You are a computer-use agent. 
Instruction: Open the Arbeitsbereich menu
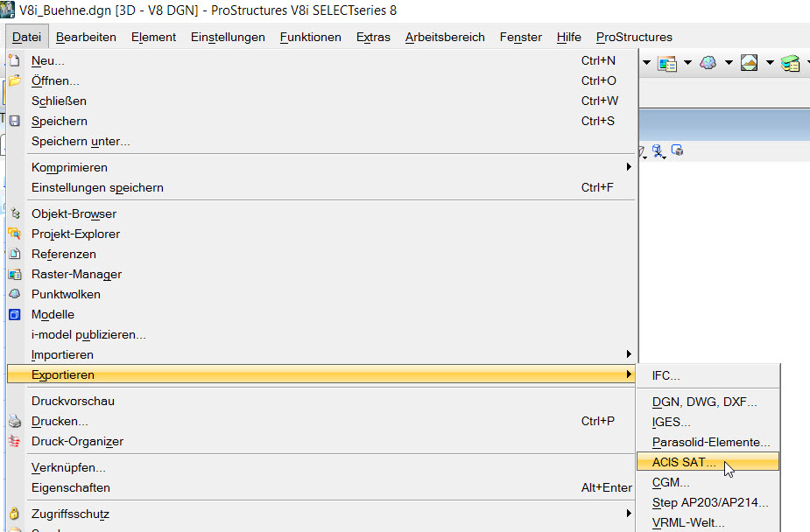tap(445, 37)
